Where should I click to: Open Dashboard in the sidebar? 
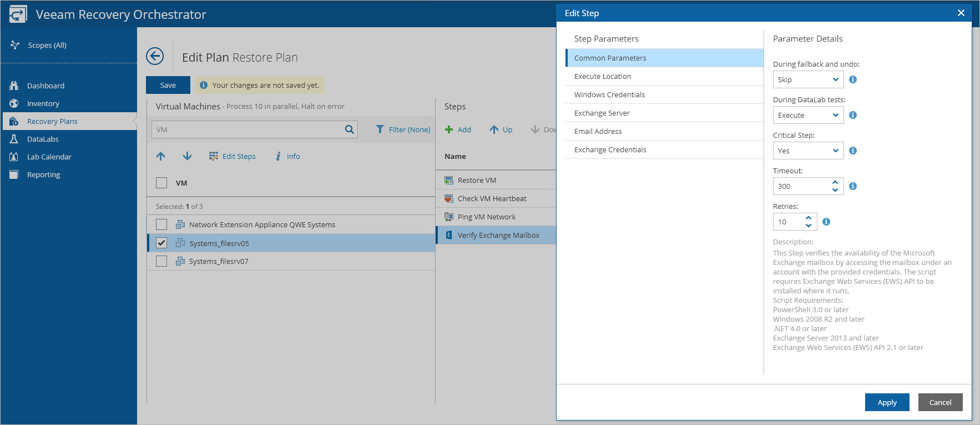click(46, 86)
